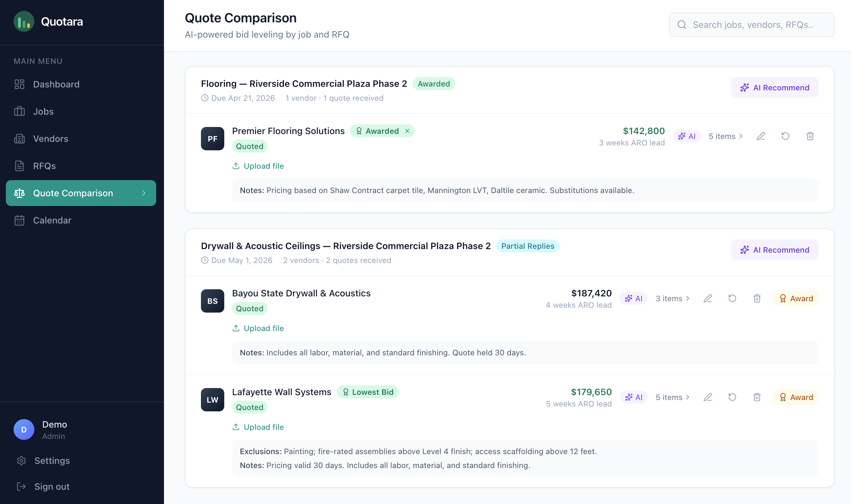851x504 pixels.
Task: Reset the Premier Flooring Solutions quote
Action: pyautogui.click(x=786, y=136)
